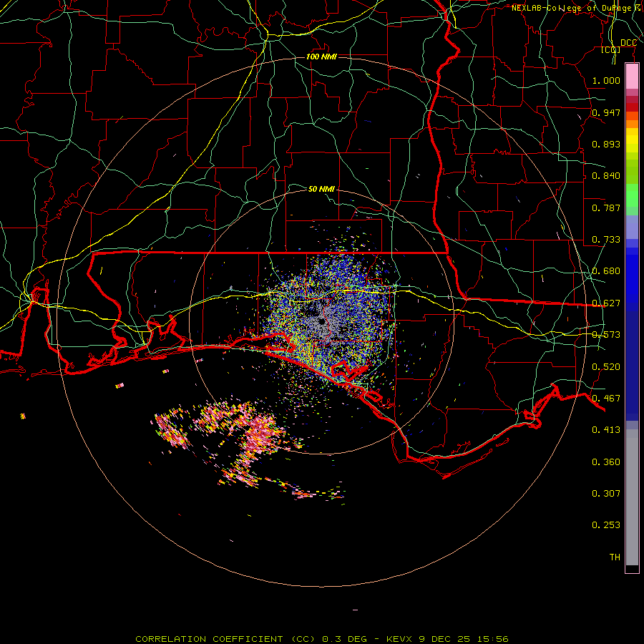Click the "0.947" scale value
Image resolution: width=644 pixels, height=644 pixels.
[606, 112]
